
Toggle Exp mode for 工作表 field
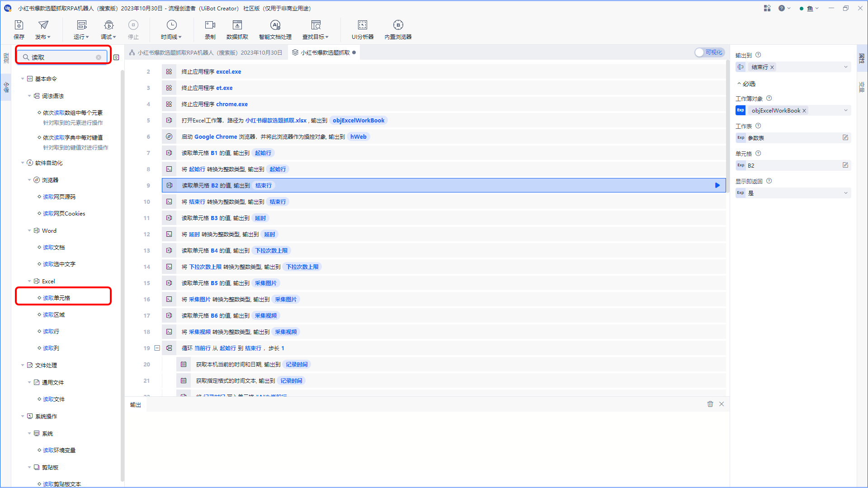pos(741,138)
